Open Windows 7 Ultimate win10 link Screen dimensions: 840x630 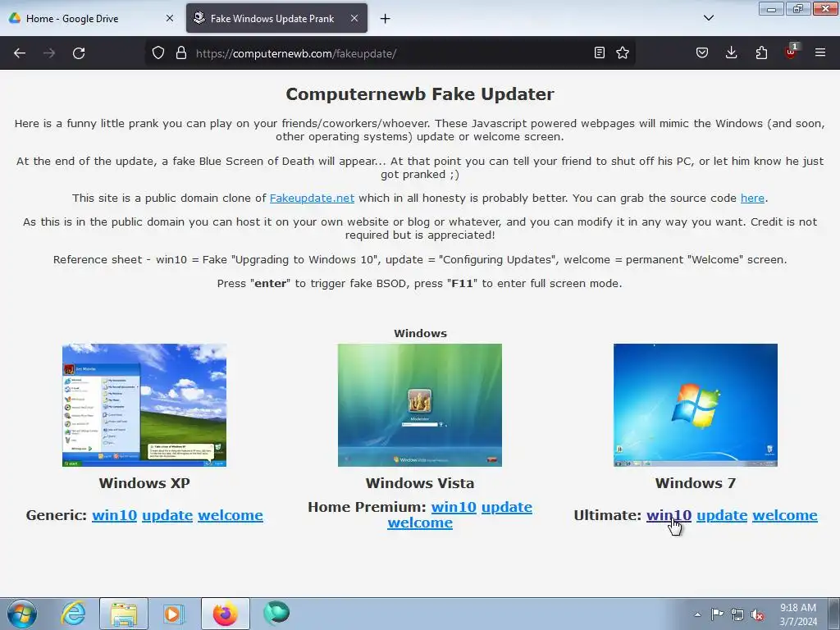point(669,515)
